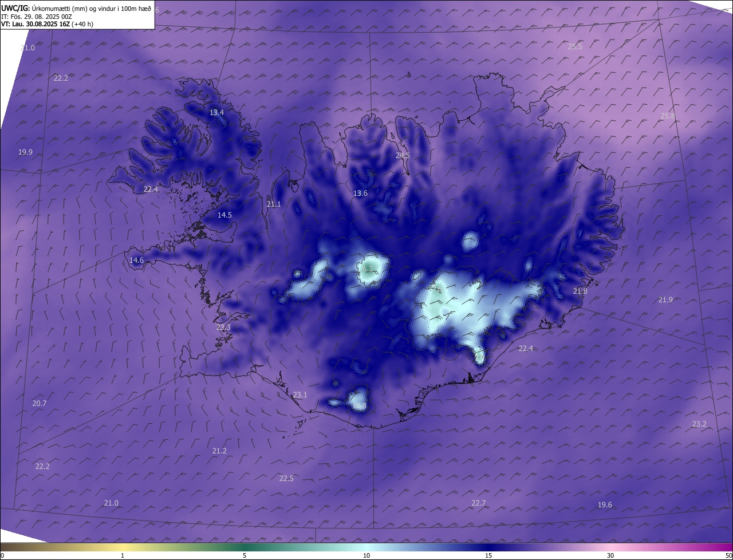Click the 19.6 value on the map
Image resolution: width=733 pixels, height=560 pixels.
[x=605, y=505]
